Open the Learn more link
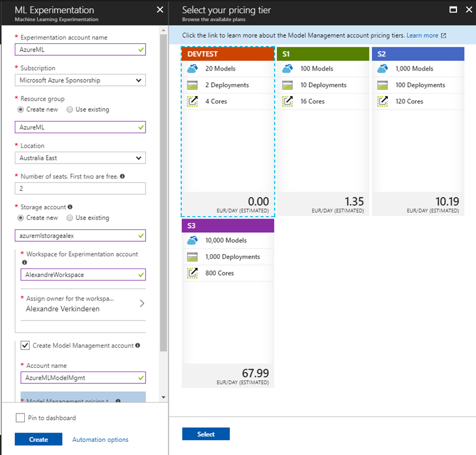Viewport: 476px width, 455px height. 422,36
